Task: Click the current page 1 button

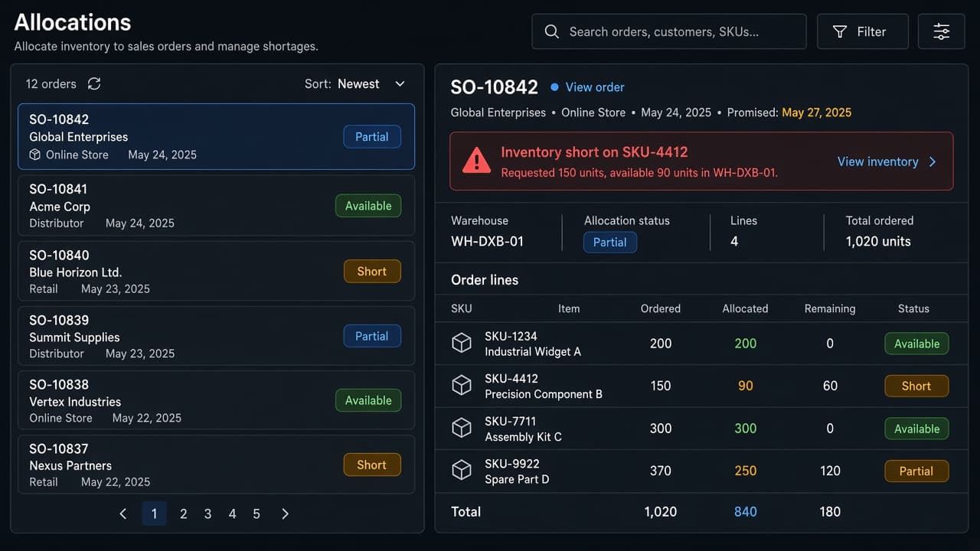Action: point(154,514)
